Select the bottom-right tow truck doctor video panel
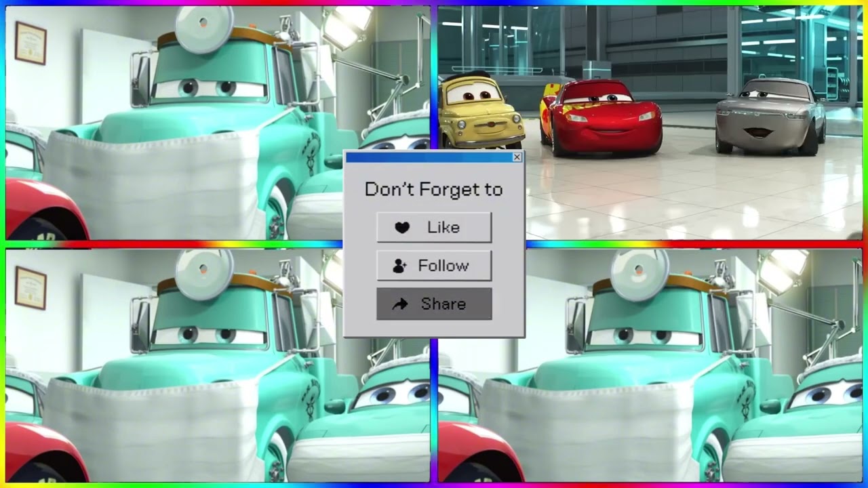Image resolution: width=868 pixels, height=488 pixels. pos(650,365)
